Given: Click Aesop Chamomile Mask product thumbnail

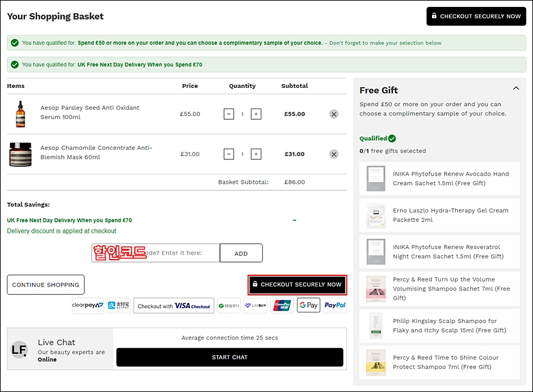Looking at the screenshot, I should (21, 154).
